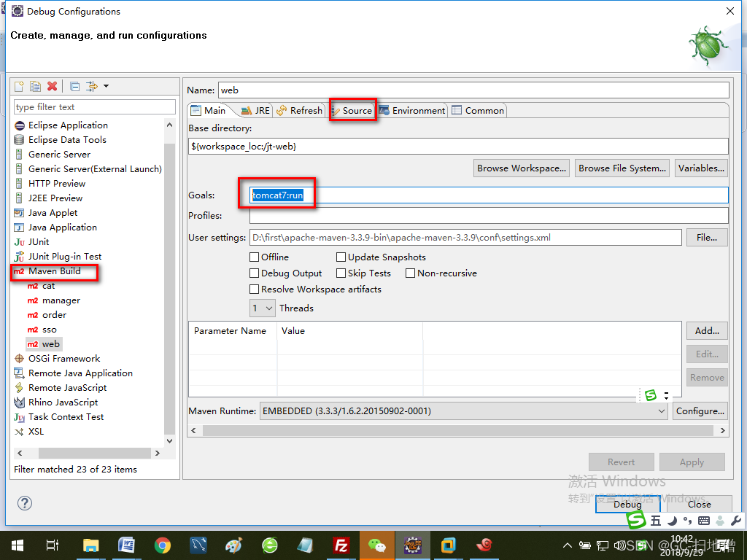Select Remote JavaScript entry
This screenshot has height=560, width=747.
click(68, 388)
